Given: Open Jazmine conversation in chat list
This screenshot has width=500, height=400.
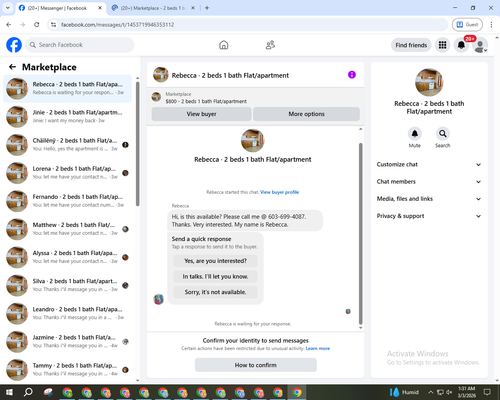Looking at the screenshot, I should [67, 342].
